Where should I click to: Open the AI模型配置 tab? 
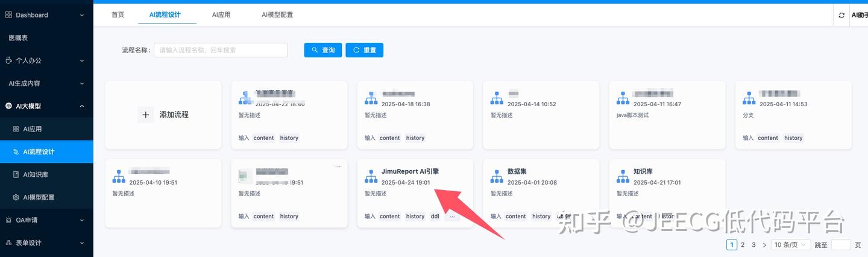point(277,14)
